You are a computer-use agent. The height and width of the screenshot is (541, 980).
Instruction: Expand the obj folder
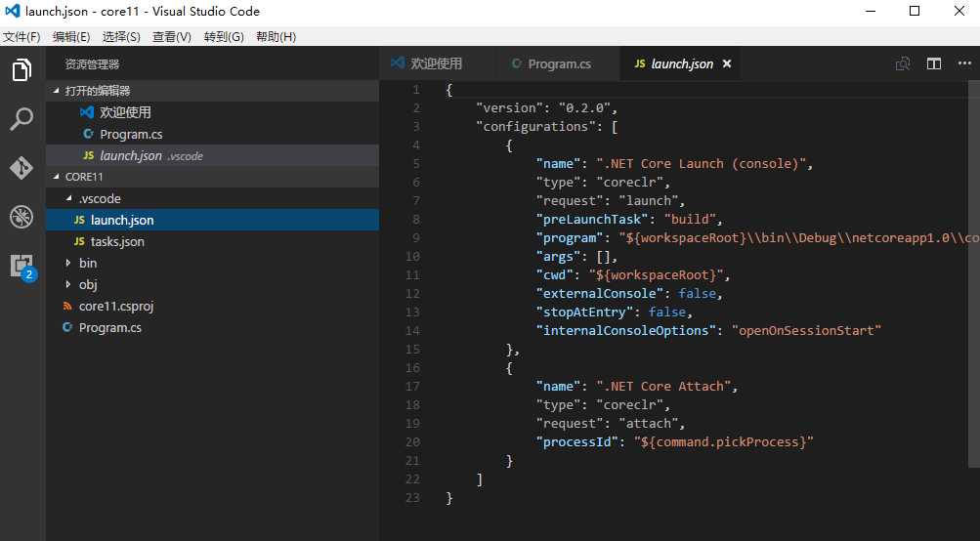click(68, 284)
